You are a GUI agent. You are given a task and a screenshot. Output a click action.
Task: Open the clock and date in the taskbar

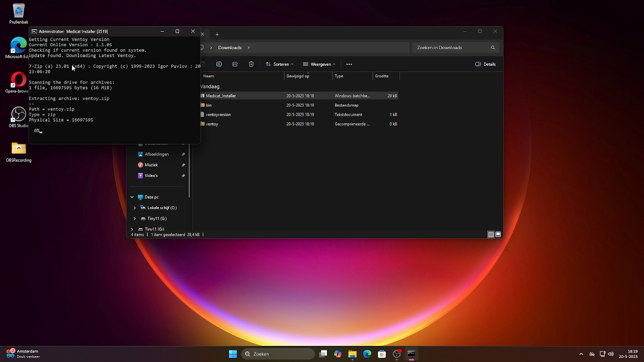click(x=628, y=354)
